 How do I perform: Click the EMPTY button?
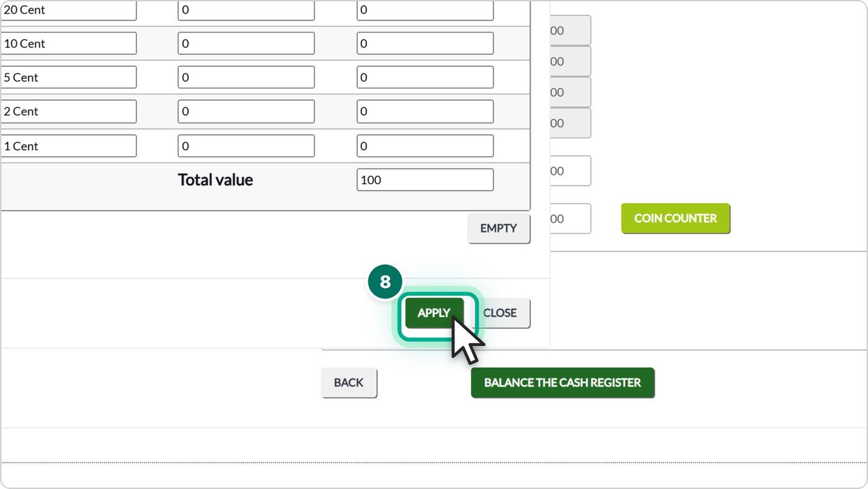[498, 228]
